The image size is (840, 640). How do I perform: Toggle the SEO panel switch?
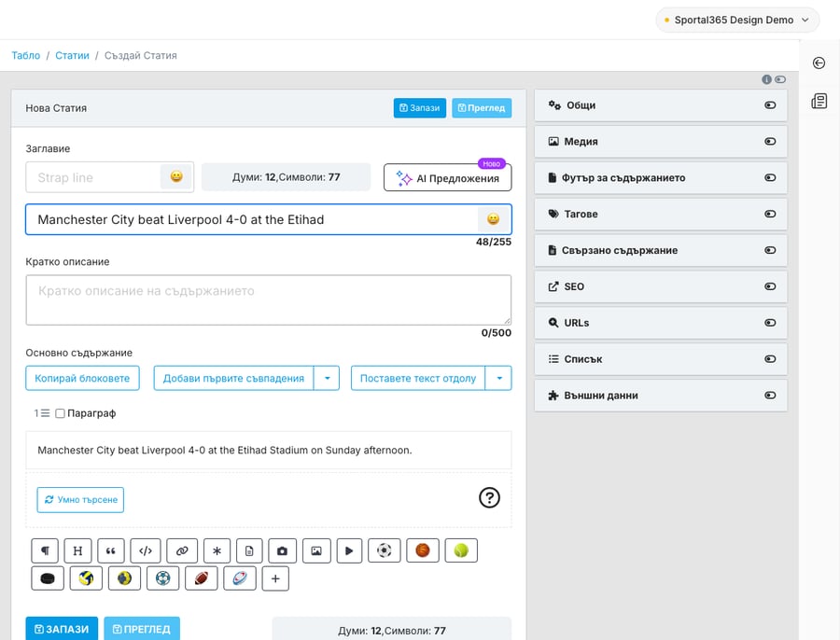coord(770,286)
